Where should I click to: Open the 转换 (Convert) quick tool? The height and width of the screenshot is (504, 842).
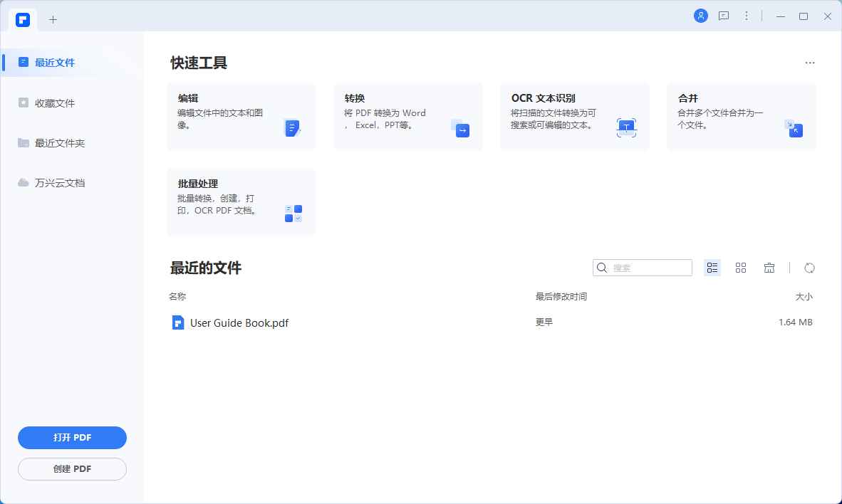click(x=407, y=116)
